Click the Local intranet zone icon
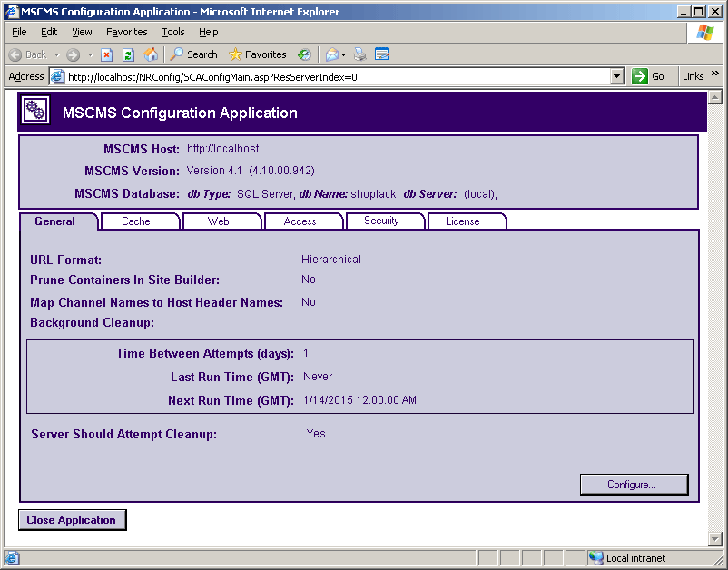 click(595, 557)
